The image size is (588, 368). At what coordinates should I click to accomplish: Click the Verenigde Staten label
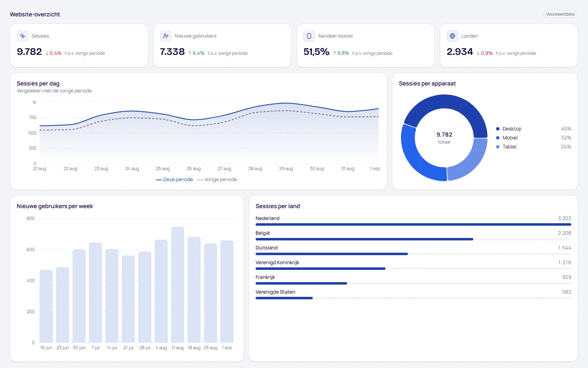coord(275,292)
